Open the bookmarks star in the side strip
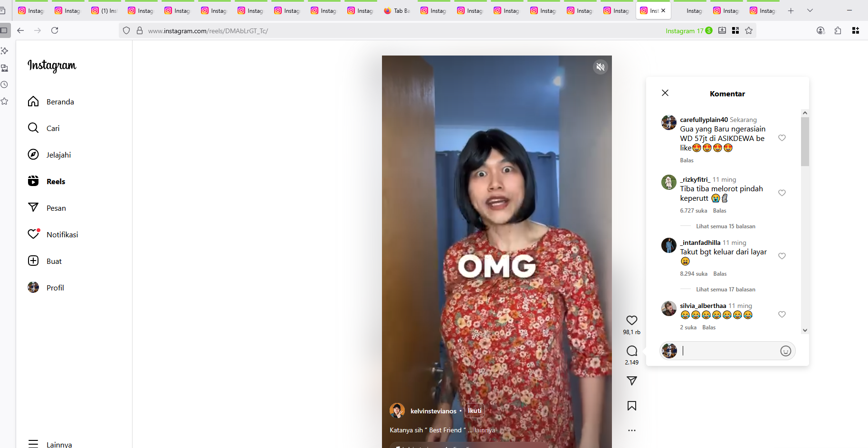Viewport: 868px width, 448px height. (x=4, y=101)
